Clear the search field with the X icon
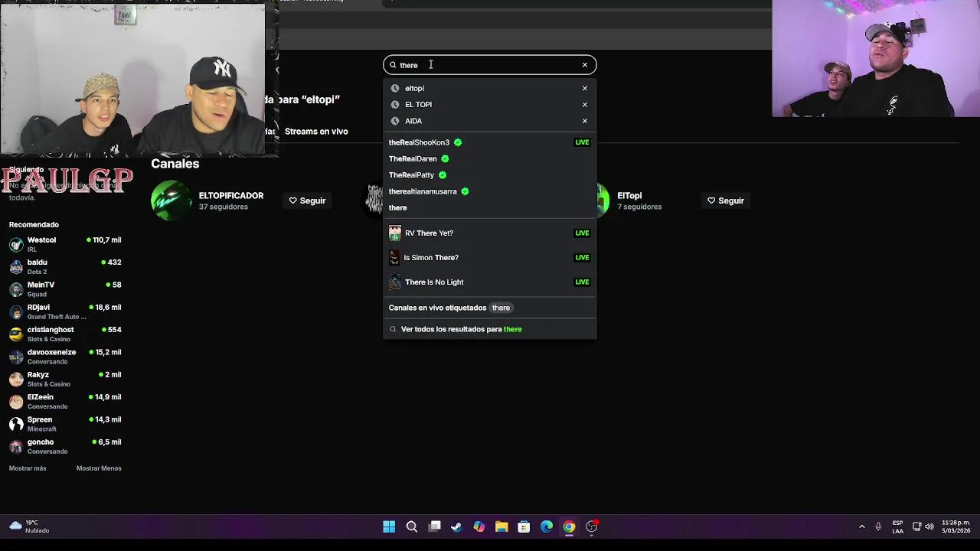This screenshot has width=980, height=551. tap(585, 65)
